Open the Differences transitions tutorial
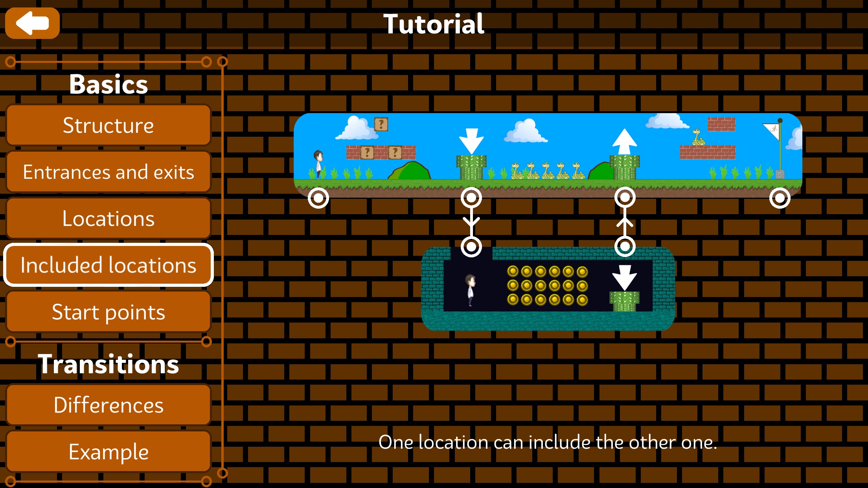The width and height of the screenshot is (868, 488). tap(108, 405)
